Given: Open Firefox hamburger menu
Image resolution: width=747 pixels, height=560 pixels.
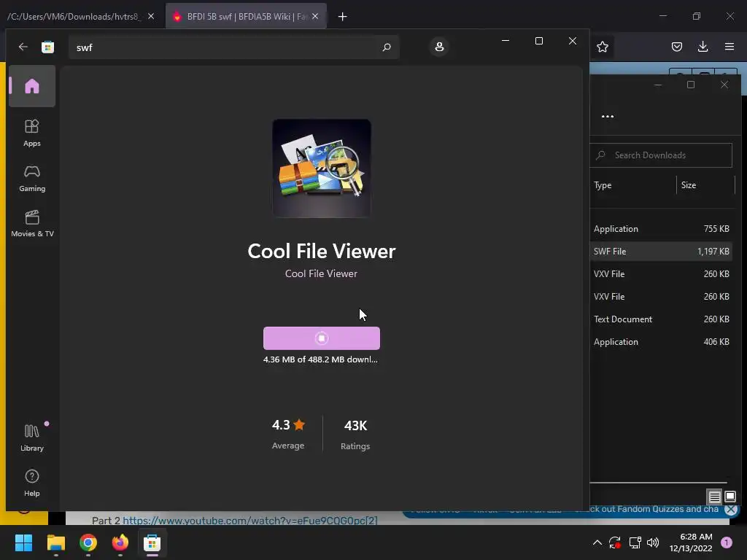Looking at the screenshot, I should tap(729, 47).
